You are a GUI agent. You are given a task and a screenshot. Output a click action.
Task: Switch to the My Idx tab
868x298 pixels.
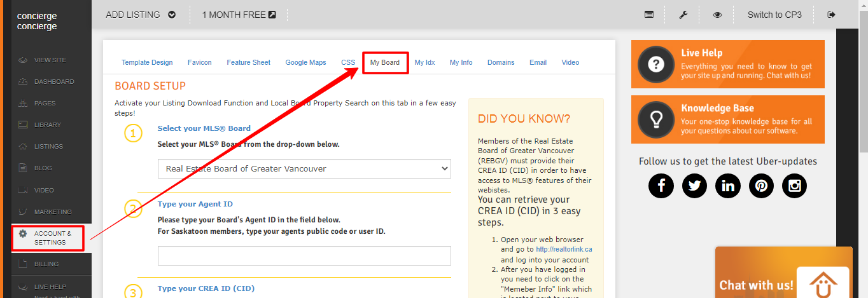(424, 62)
